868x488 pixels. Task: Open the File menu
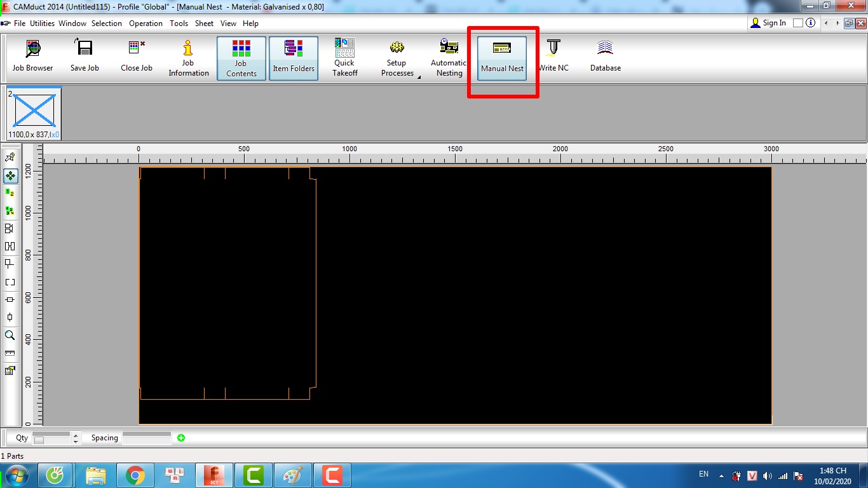[x=20, y=24]
